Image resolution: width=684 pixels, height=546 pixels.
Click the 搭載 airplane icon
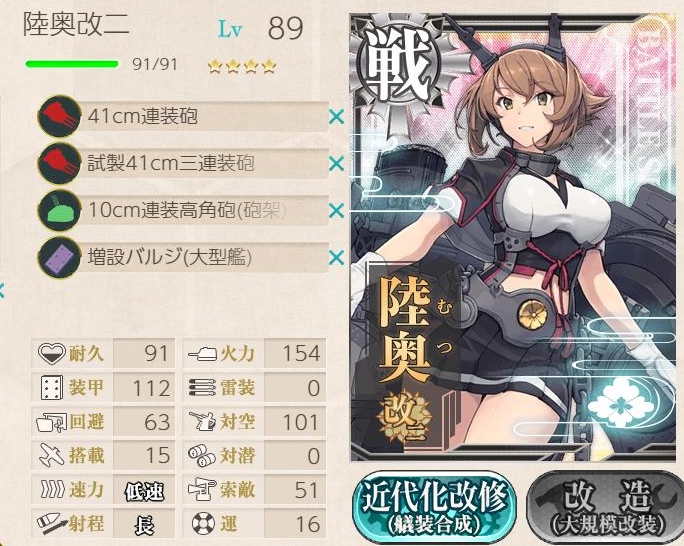[x=52, y=455]
